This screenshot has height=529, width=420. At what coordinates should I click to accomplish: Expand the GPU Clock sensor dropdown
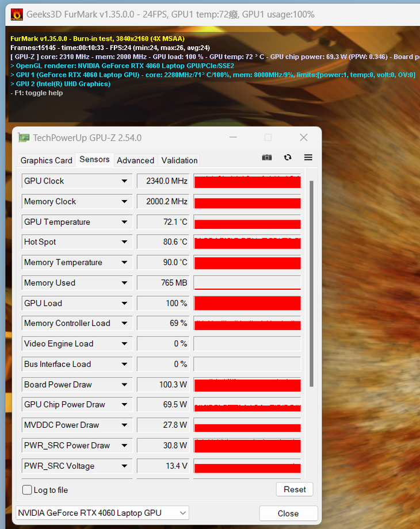tap(124, 181)
